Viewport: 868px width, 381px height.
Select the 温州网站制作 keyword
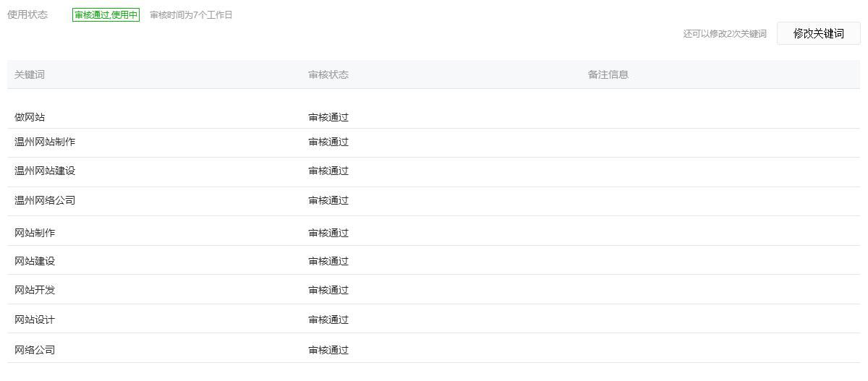[x=45, y=142]
